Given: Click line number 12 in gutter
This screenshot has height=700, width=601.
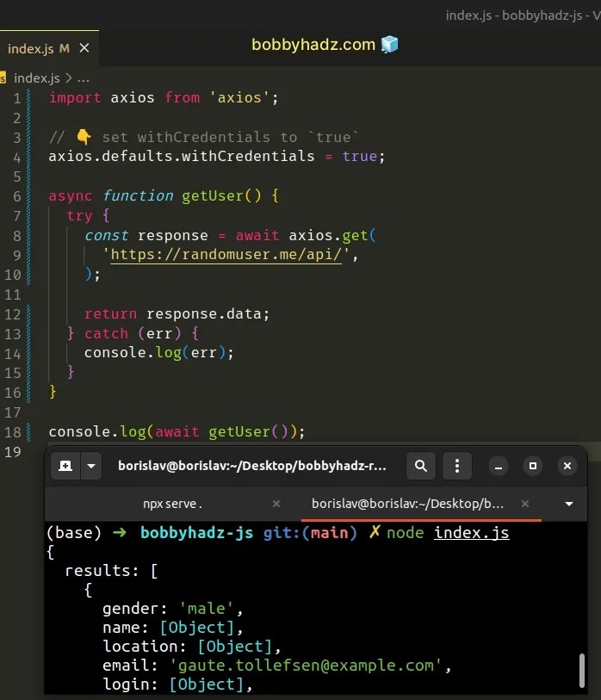Looking at the screenshot, I should 13,314.
